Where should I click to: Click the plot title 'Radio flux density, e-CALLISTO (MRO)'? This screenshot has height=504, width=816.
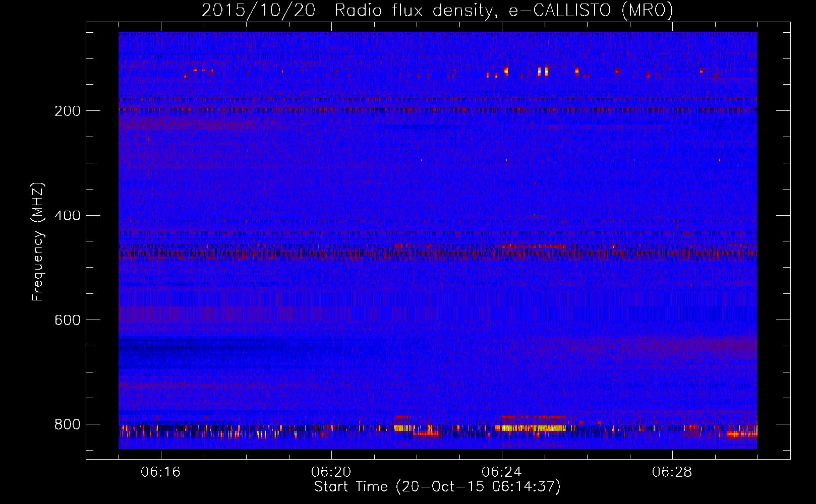coord(503,11)
